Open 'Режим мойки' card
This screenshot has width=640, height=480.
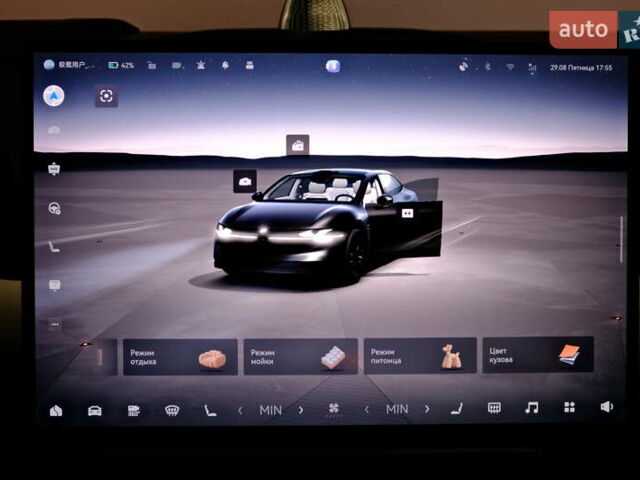pos(300,356)
